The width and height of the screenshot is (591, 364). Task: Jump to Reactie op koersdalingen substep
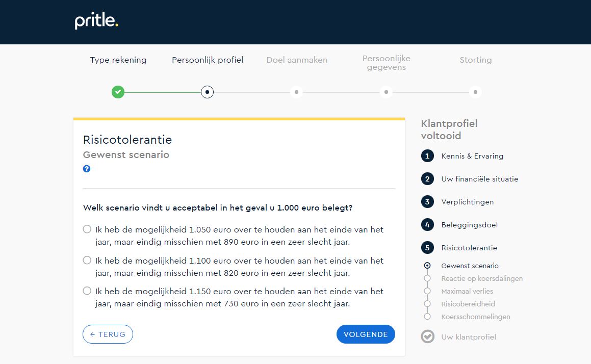(x=481, y=278)
